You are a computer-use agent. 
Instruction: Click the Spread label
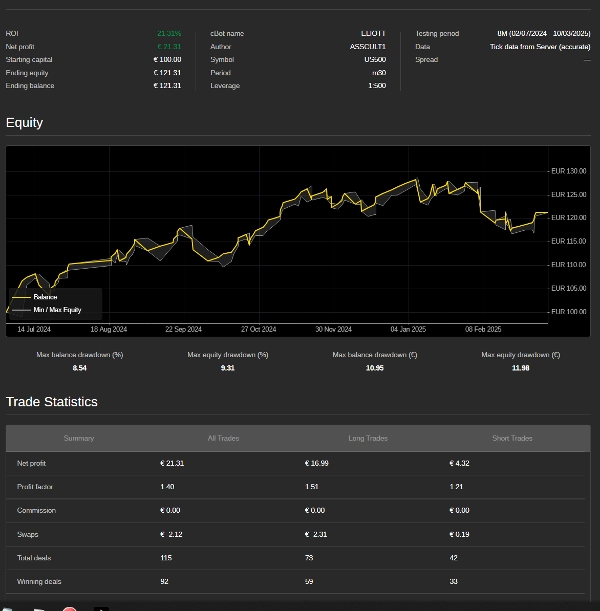click(427, 60)
